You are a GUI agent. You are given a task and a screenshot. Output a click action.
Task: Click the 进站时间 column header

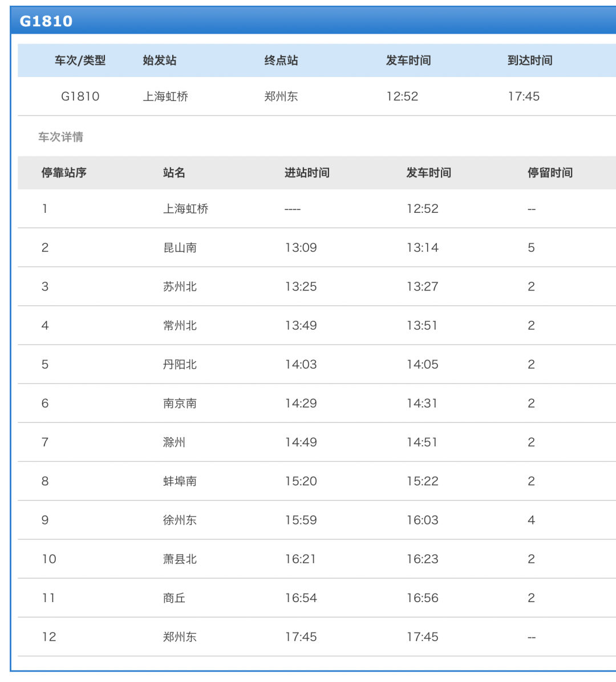[x=307, y=173]
